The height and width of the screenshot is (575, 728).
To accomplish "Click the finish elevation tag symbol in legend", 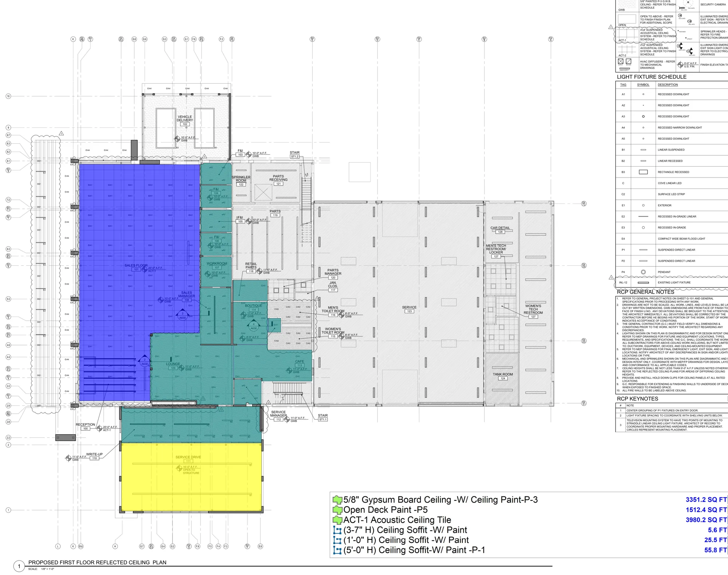I will click(x=680, y=65).
